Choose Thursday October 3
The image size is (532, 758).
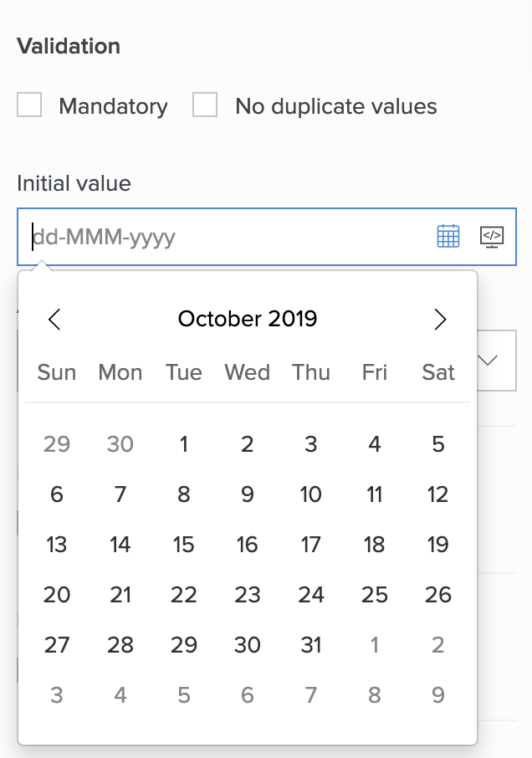click(x=311, y=444)
